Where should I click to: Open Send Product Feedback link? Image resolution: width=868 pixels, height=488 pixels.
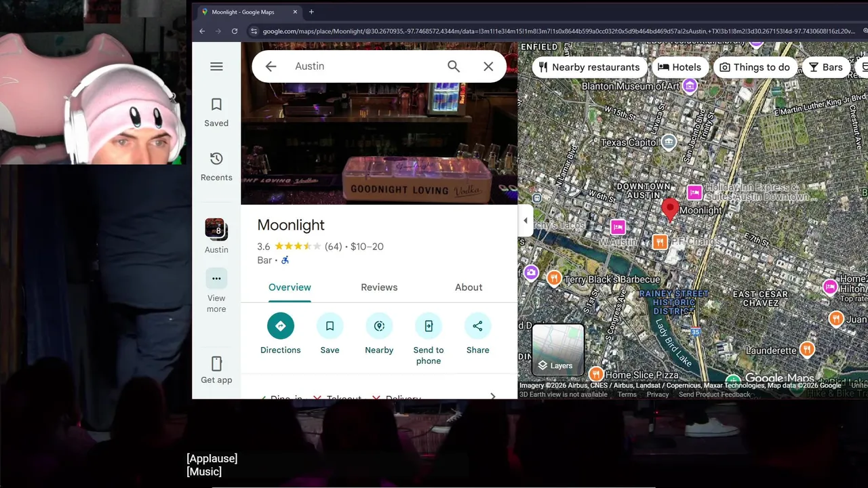pyautogui.click(x=714, y=394)
